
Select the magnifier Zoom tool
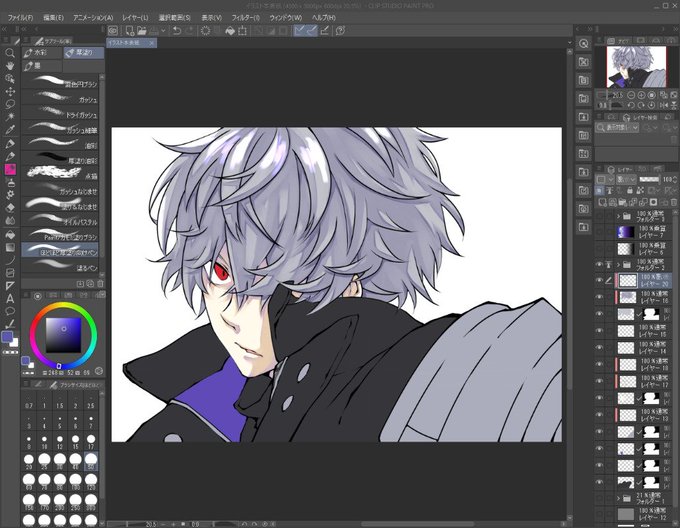pyautogui.click(x=10, y=53)
